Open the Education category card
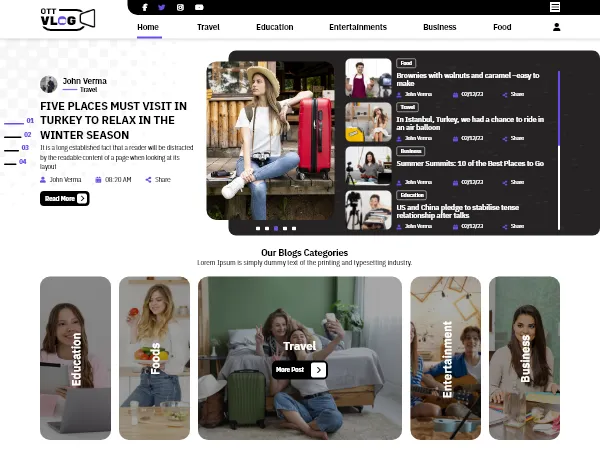This screenshot has height=450, width=600. (75, 358)
